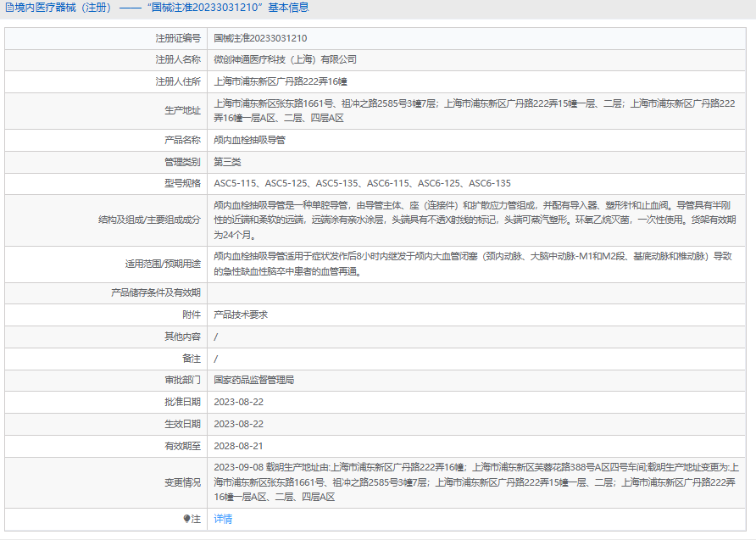The width and height of the screenshot is (756, 540).
Task: Select model list ASC5-115、ASC5-125… value
Action: click(362, 183)
